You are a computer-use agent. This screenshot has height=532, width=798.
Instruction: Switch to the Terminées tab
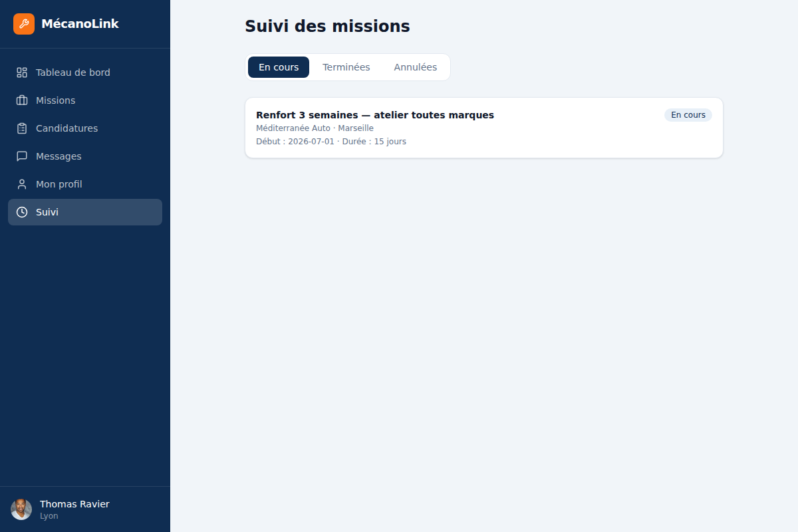point(346,67)
